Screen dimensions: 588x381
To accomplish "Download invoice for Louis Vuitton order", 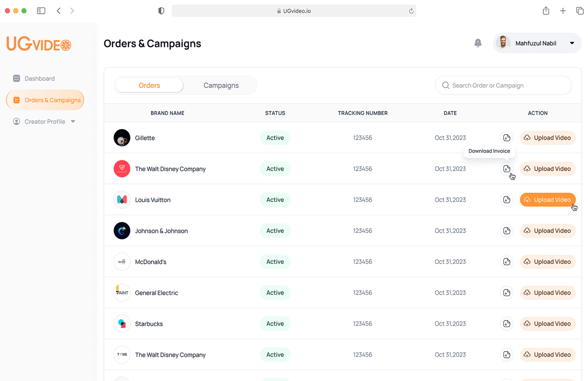I will (x=507, y=200).
